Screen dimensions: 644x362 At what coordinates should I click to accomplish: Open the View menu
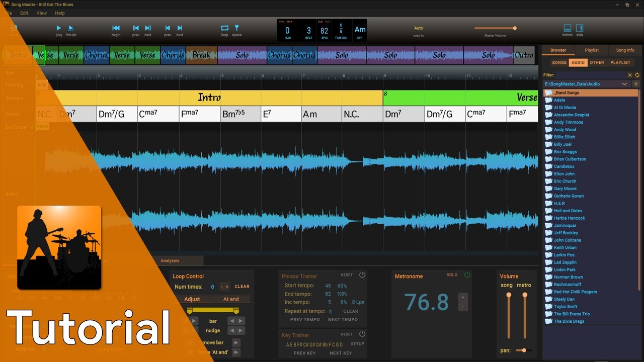coord(42,13)
